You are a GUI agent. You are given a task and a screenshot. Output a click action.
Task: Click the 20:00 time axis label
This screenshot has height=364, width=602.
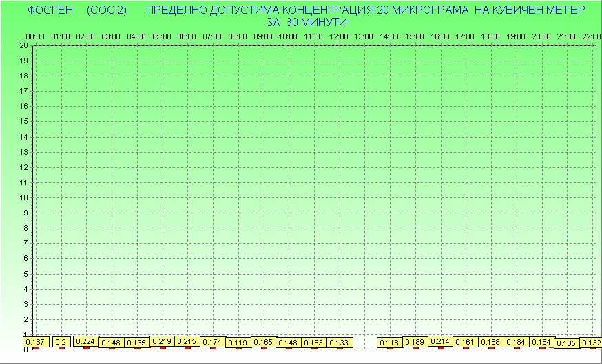coord(541,37)
